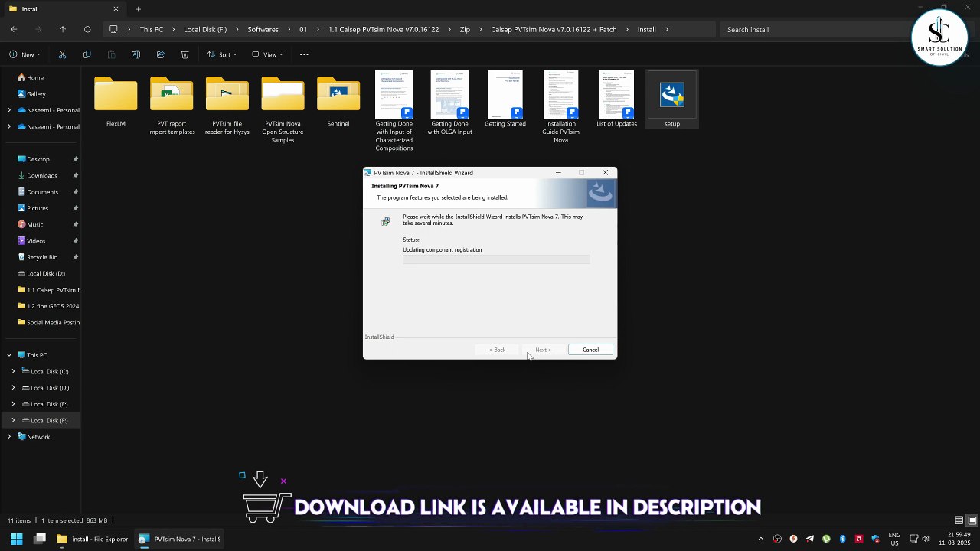This screenshot has width=980, height=551.
Task: Switch to details view in status bar
Action: pyautogui.click(x=959, y=520)
